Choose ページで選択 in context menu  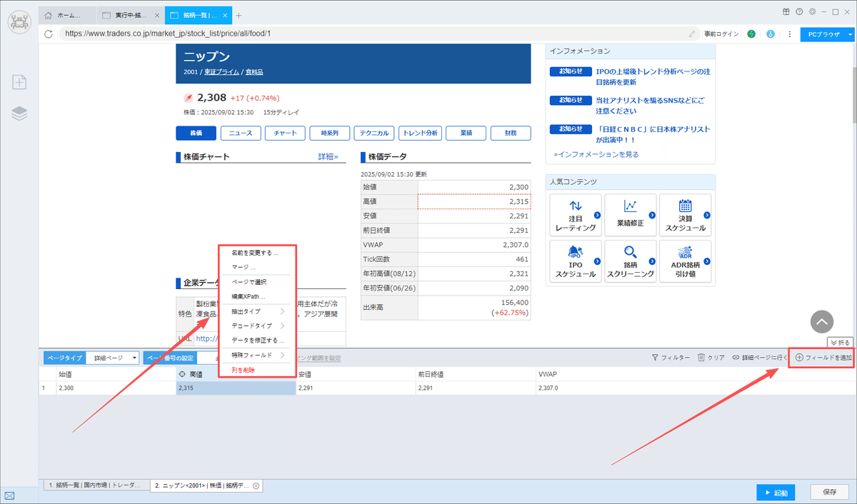click(249, 282)
